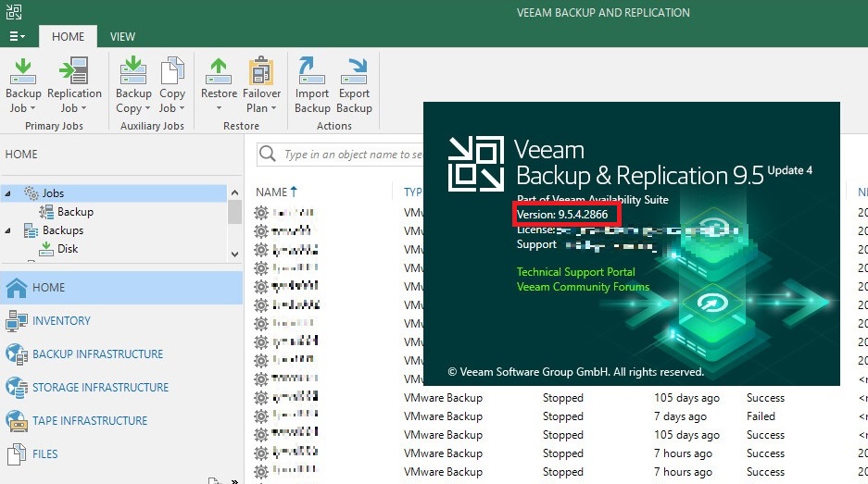The height and width of the screenshot is (484, 868).
Task: Open the Veeam Community Forums link
Action: (583, 287)
